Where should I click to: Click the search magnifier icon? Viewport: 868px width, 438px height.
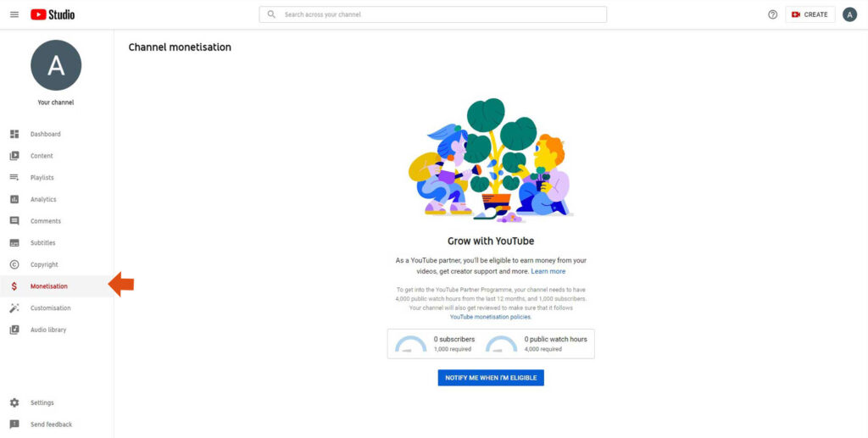tap(271, 14)
